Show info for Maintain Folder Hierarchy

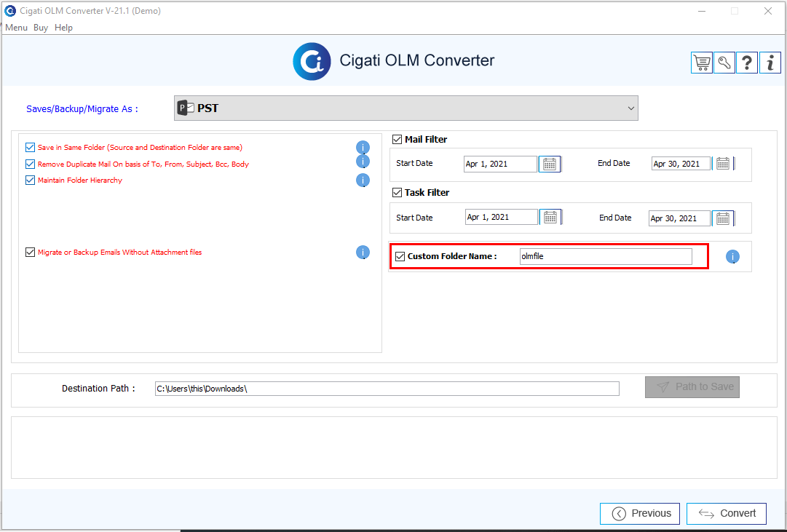pyautogui.click(x=363, y=180)
